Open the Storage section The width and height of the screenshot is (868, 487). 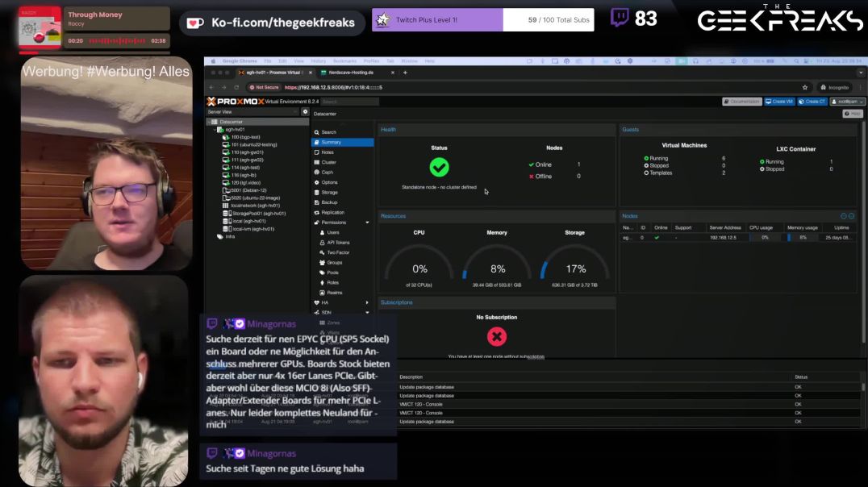coord(329,192)
